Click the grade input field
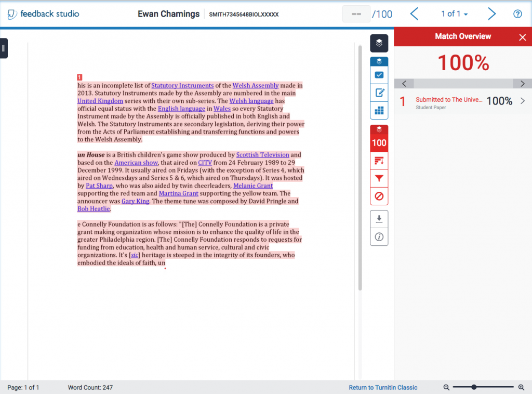The width and height of the screenshot is (532, 394). tap(356, 14)
